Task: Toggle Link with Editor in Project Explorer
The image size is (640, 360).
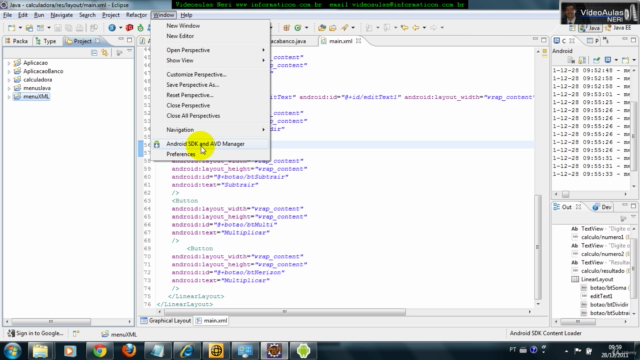Action: click(105, 53)
